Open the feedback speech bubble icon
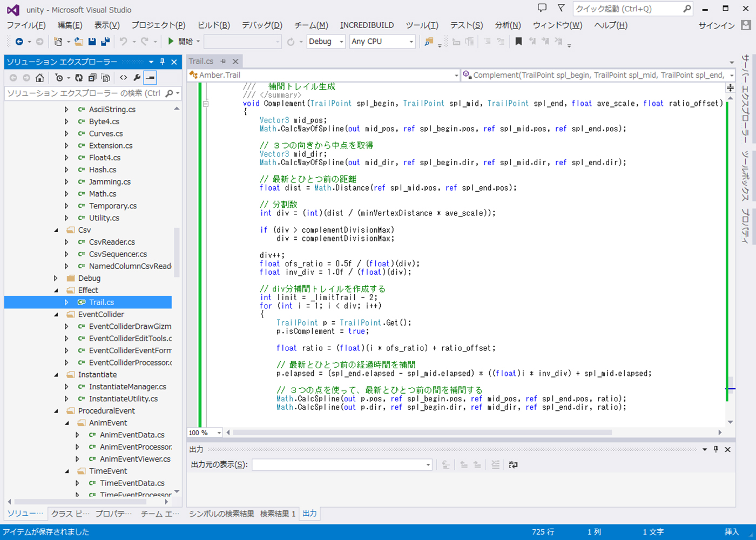Viewport: 756px width, 540px height. pos(542,8)
